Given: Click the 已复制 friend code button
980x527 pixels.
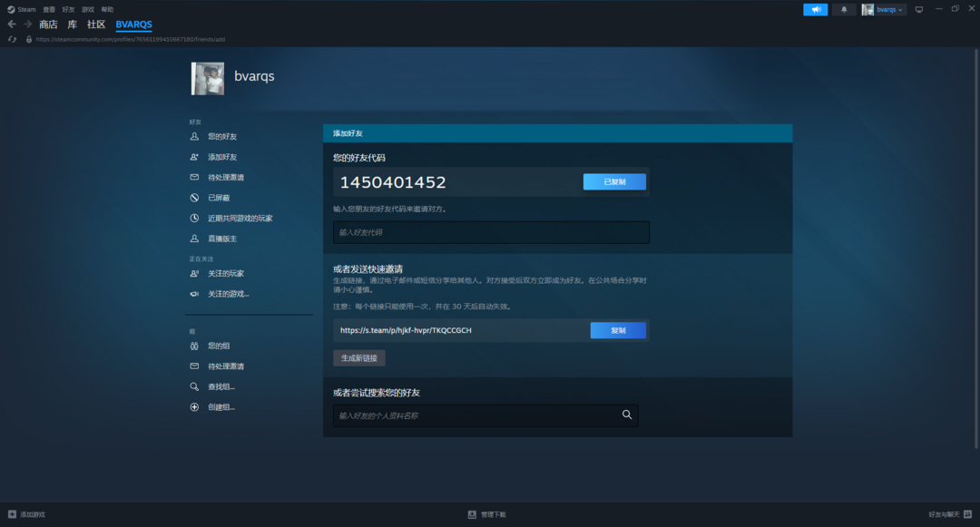Looking at the screenshot, I should pyautogui.click(x=614, y=181).
